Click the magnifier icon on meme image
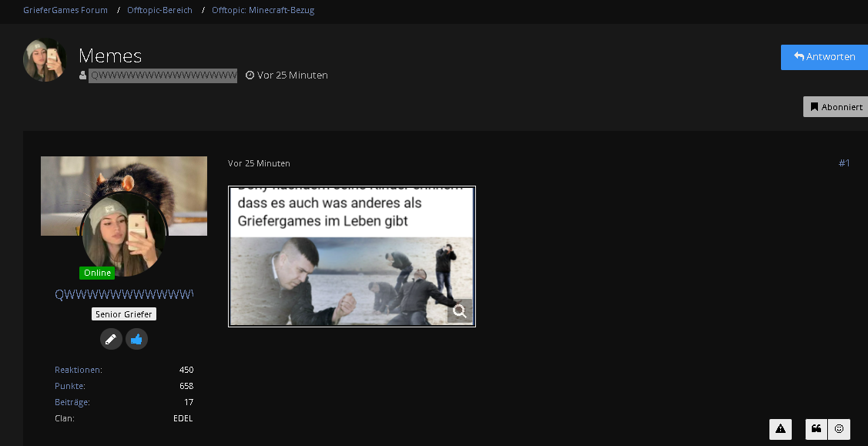 [460, 311]
